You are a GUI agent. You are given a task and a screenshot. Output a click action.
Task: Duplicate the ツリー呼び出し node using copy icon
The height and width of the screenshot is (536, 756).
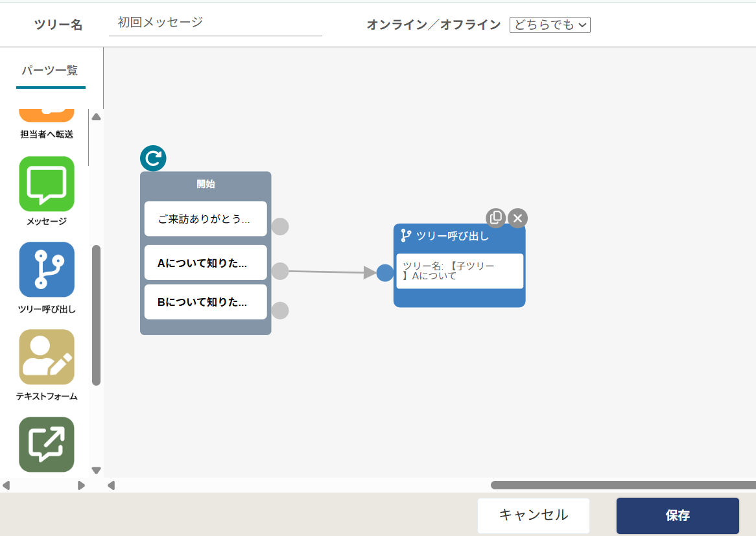(495, 218)
